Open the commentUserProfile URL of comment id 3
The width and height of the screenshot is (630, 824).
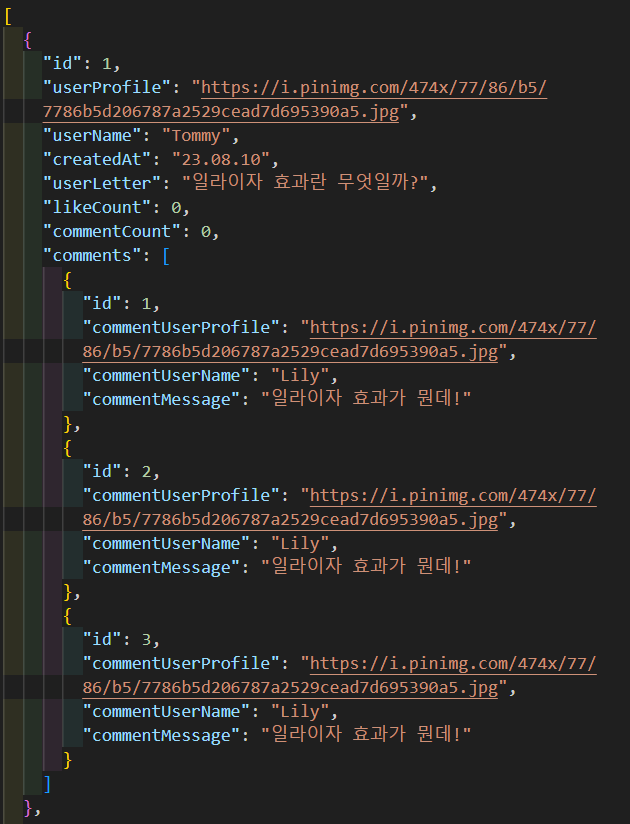point(453,664)
